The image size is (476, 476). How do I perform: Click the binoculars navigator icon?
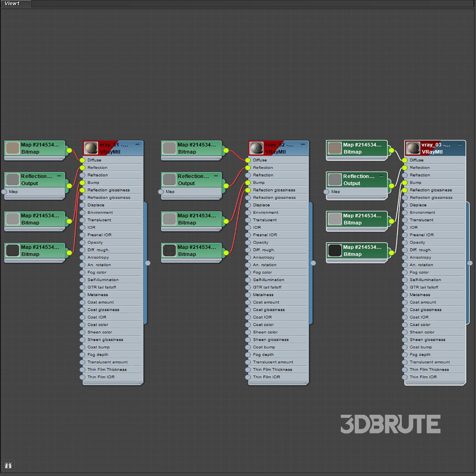click(x=8, y=465)
